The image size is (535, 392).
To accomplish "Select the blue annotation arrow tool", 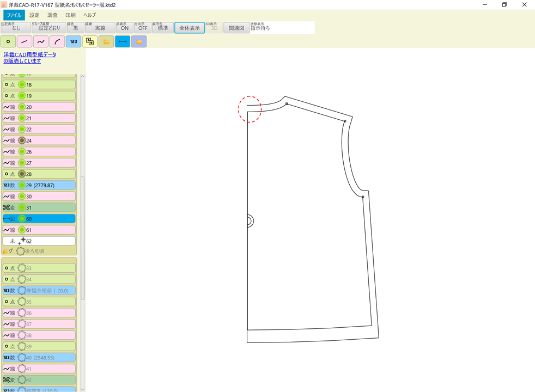I will (x=123, y=41).
